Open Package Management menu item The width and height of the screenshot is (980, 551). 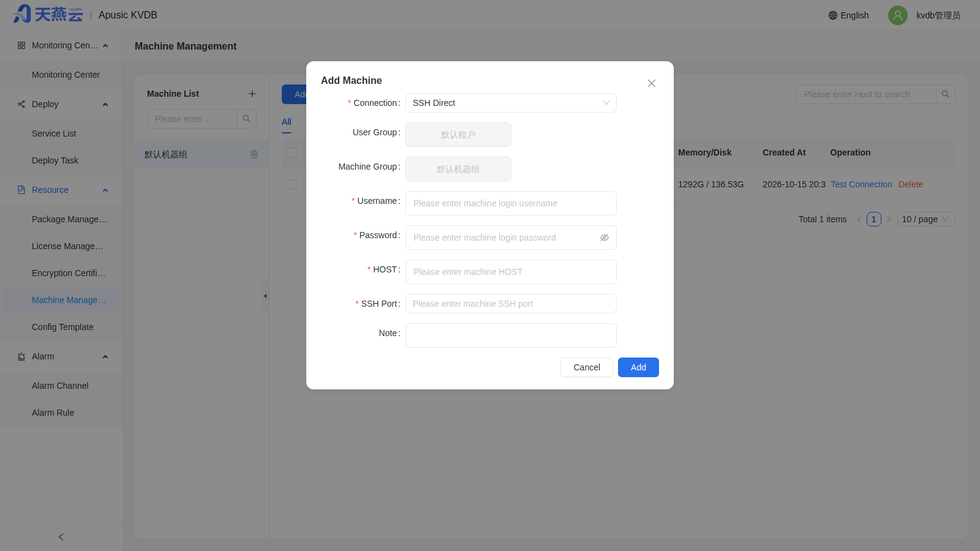point(61,219)
